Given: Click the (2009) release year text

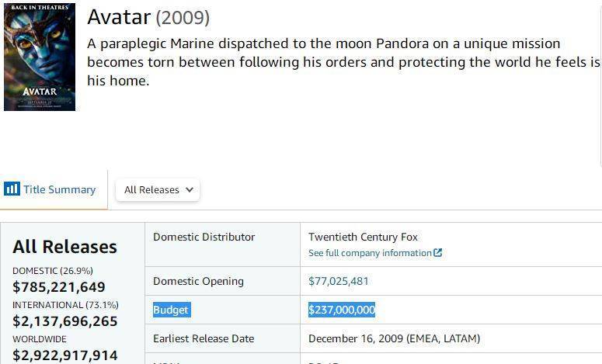Looking at the screenshot, I should (x=183, y=18).
